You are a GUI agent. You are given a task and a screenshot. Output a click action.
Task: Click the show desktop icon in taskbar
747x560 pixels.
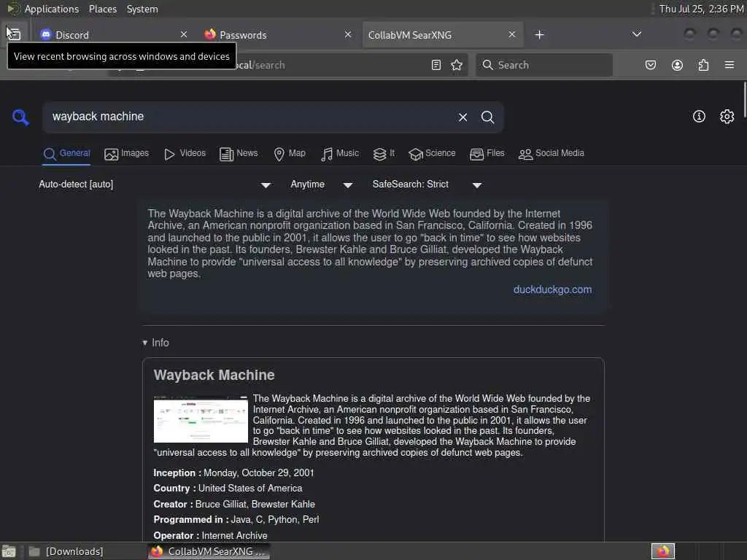click(9, 551)
